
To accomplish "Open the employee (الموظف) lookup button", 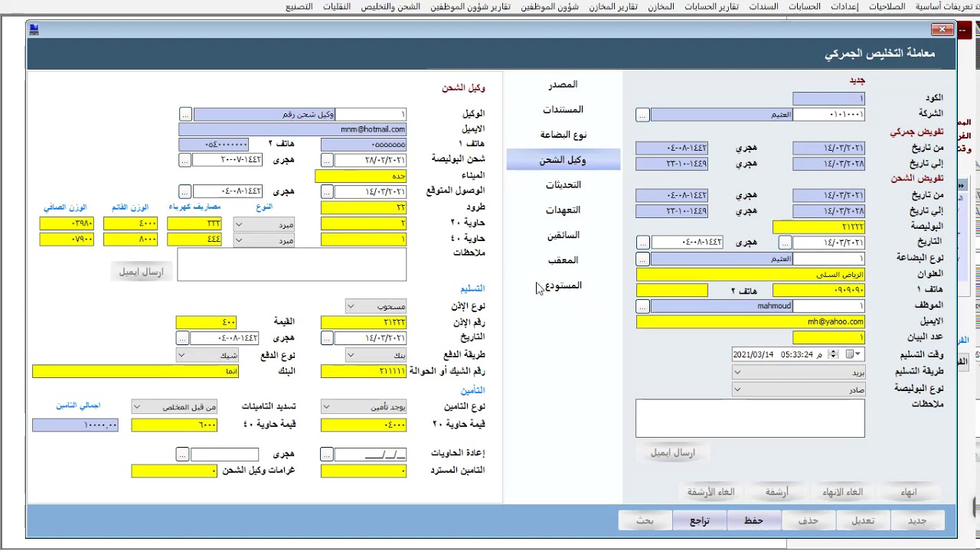I will pos(642,306).
